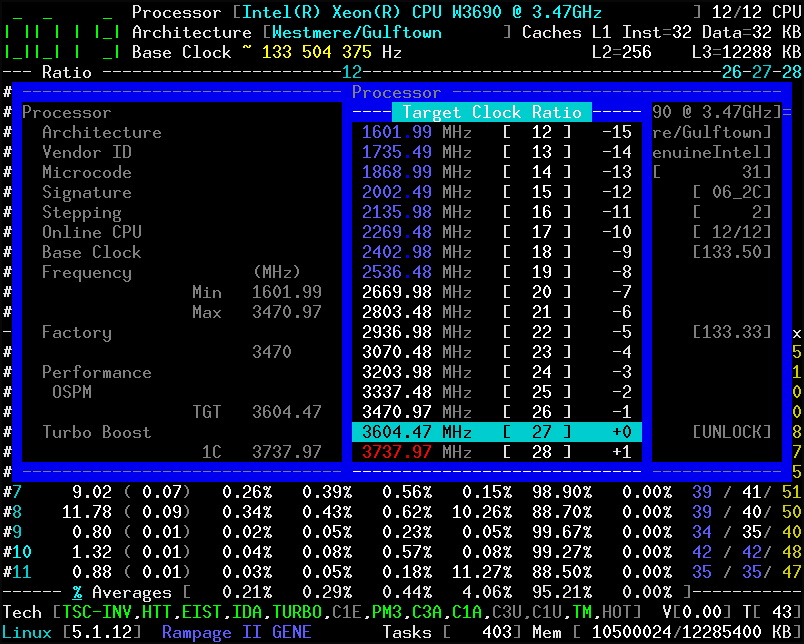The height and width of the screenshot is (644, 804).
Task: Pick the 2002.49 MHz ratio 15 entry
Action: [x=496, y=192]
